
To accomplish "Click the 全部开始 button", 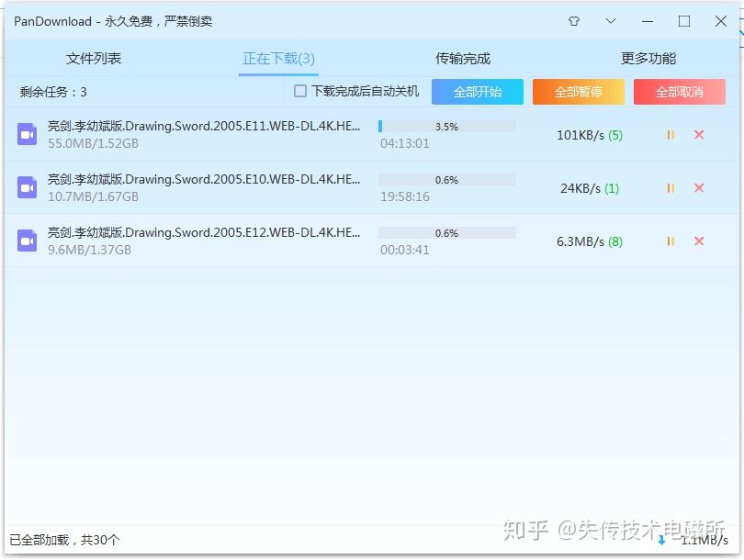I will (478, 92).
